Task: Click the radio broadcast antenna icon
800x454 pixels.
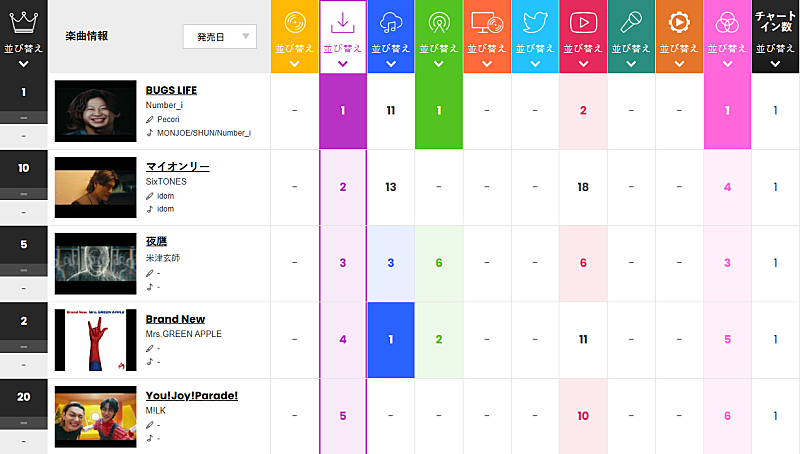Action: point(439,23)
